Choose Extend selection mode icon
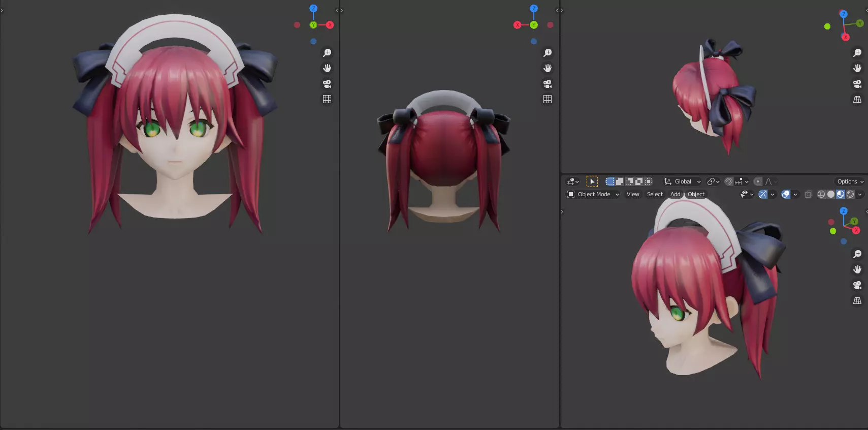Image resolution: width=868 pixels, height=430 pixels. [x=620, y=181]
